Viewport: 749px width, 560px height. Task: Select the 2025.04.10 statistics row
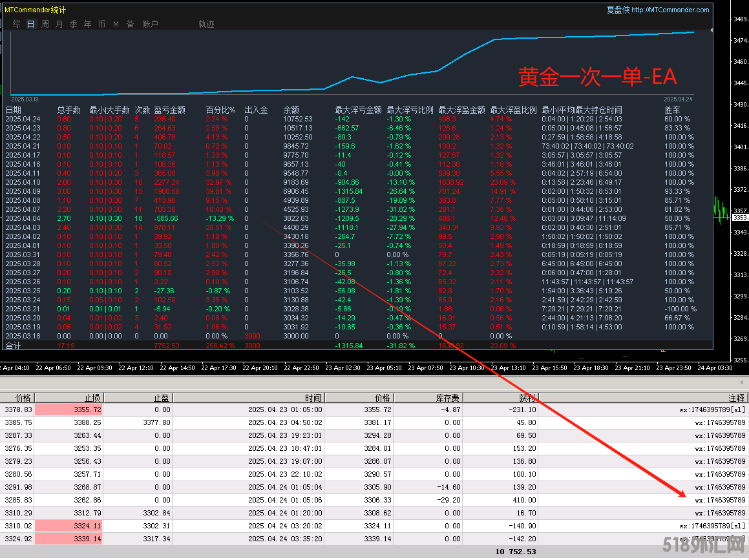point(358,182)
